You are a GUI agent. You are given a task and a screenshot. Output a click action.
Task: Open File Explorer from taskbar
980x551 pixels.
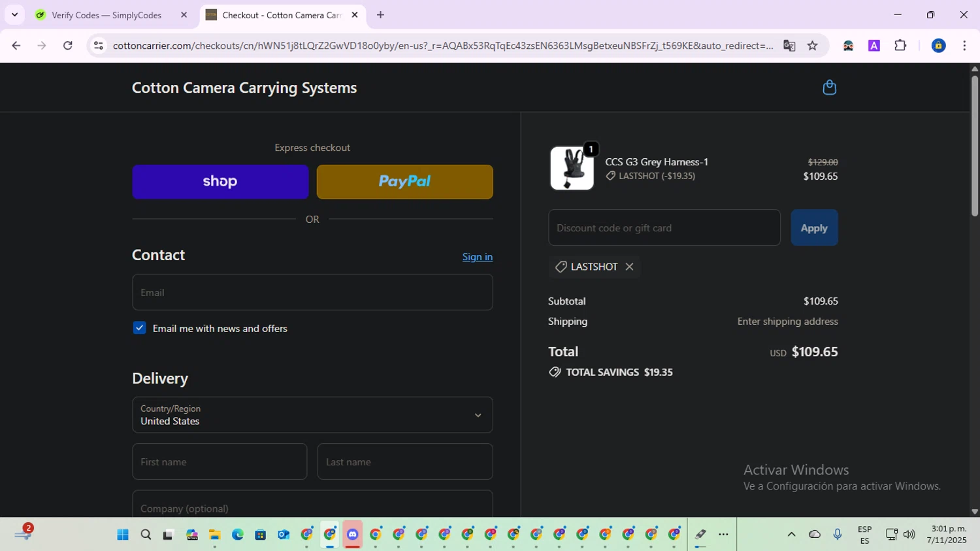coord(215,535)
